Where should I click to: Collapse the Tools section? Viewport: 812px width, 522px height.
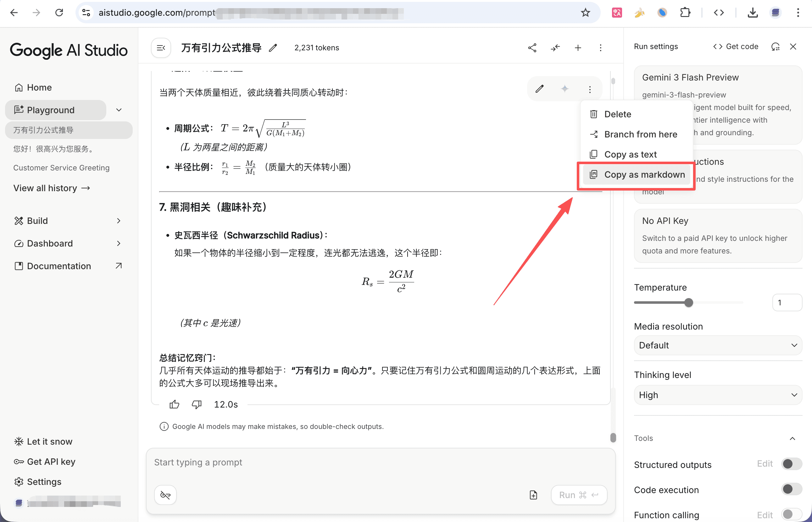(792, 438)
